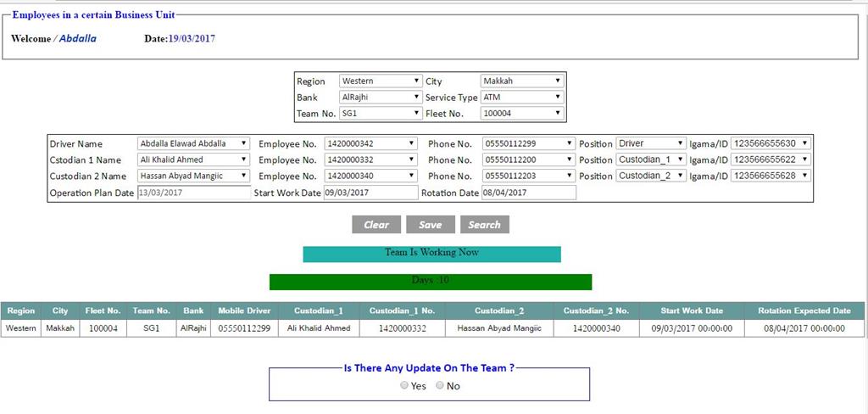868x414 pixels.
Task: Open Phone No. dropdown 05550112203
Action: tap(529, 176)
